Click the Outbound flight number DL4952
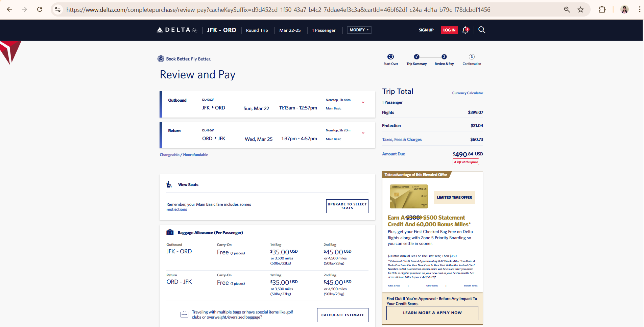Viewport: 644px width, 327px height. (208, 100)
